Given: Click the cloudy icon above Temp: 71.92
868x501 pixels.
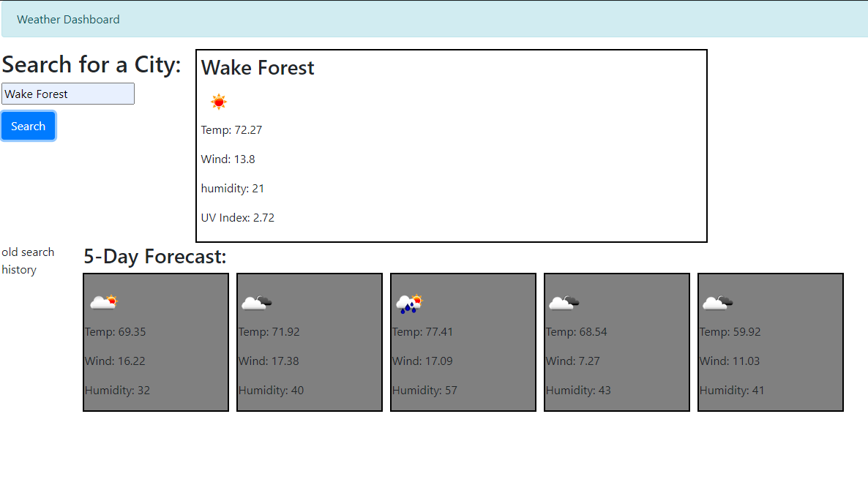Looking at the screenshot, I should coord(257,303).
